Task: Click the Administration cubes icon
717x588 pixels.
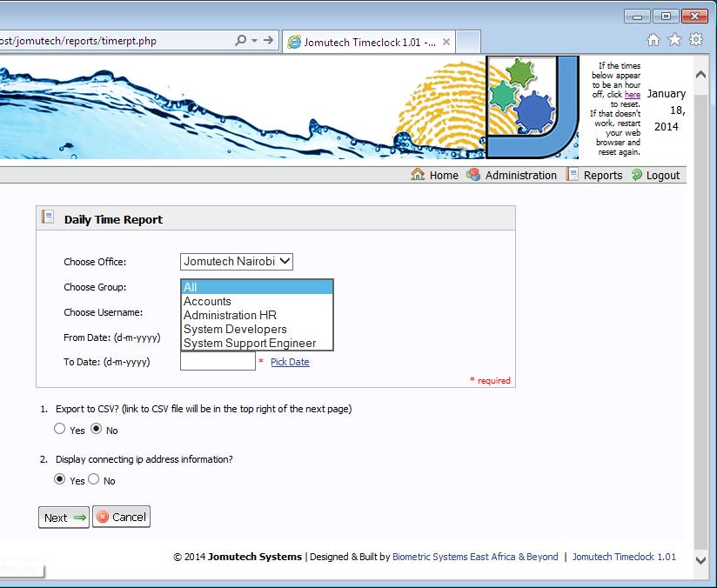Action: [x=473, y=175]
